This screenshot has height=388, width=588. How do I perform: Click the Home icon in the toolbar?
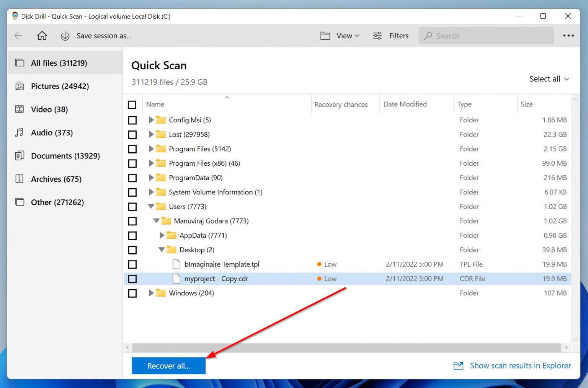click(42, 36)
